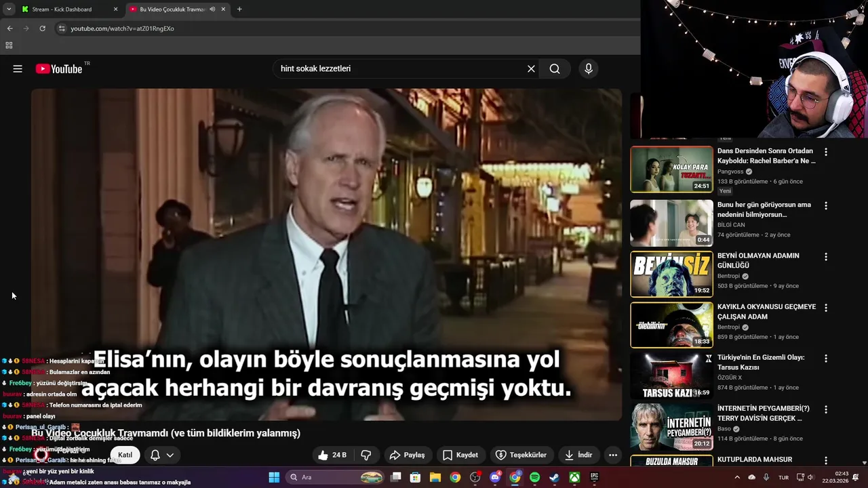Reload the YouTube page
Screen dimensions: 868x488
click(x=42, y=28)
